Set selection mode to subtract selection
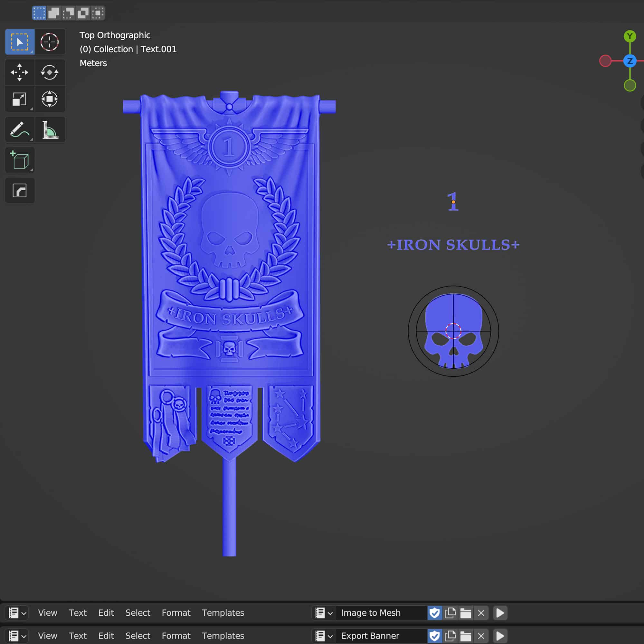644x644 pixels. (68, 13)
